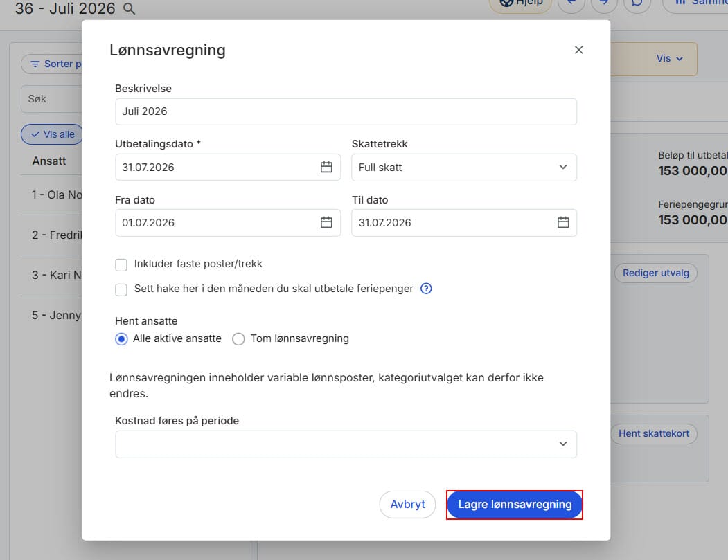Select employee row 3 - Kari
Screen dimensions: 728x560
pos(51,276)
